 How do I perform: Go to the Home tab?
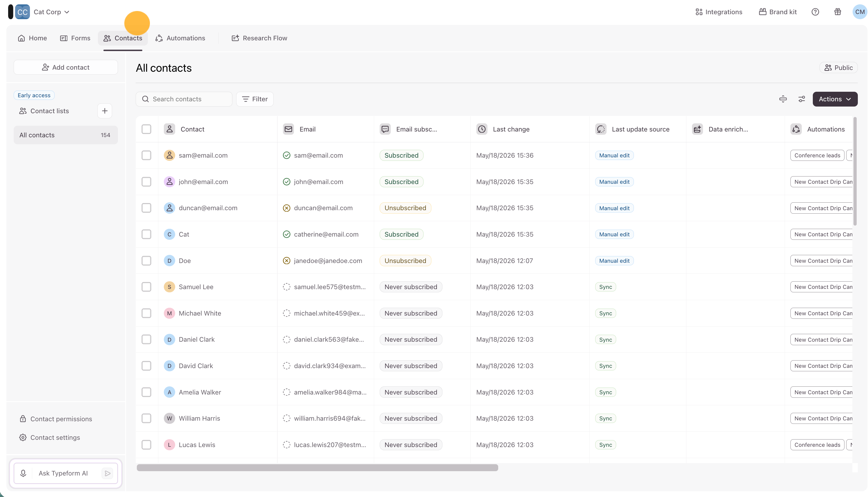coord(33,38)
